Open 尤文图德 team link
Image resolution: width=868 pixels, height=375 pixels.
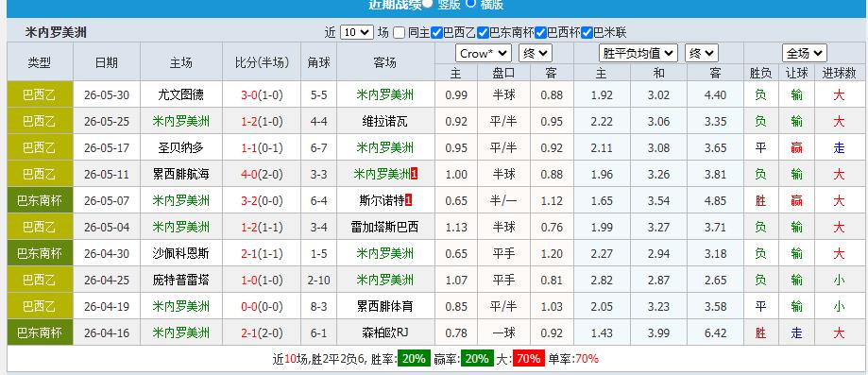pos(181,94)
